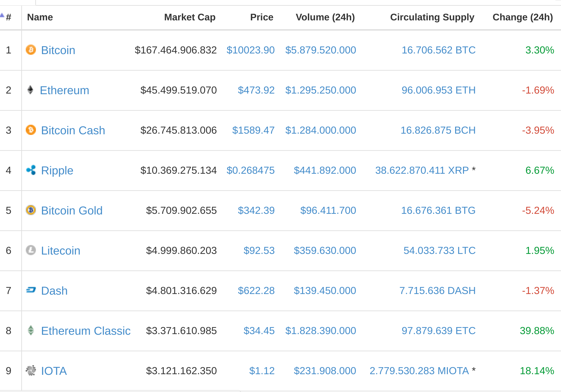Click Ethereum price $473.92

point(256,90)
